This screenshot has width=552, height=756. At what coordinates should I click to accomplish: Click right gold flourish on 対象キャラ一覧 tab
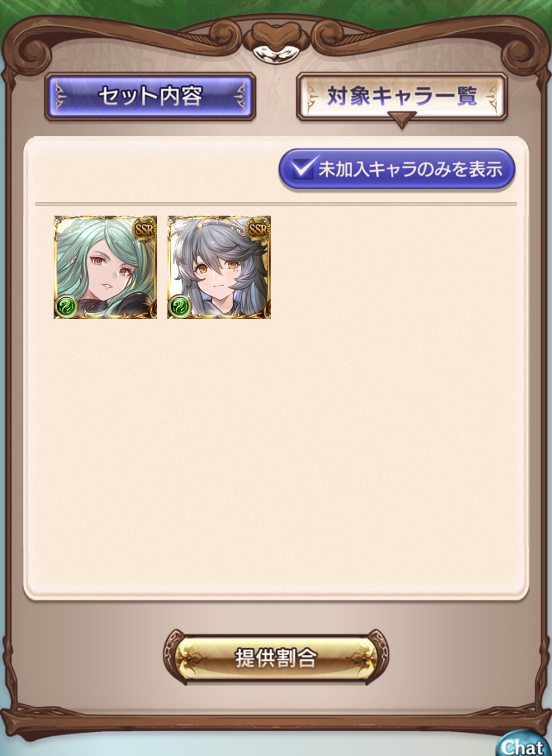[493, 96]
